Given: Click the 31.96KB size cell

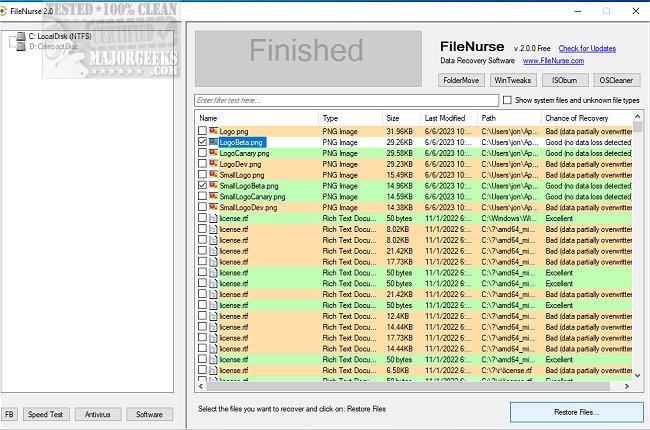Looking at the screenshot, I should pos(400,131).
